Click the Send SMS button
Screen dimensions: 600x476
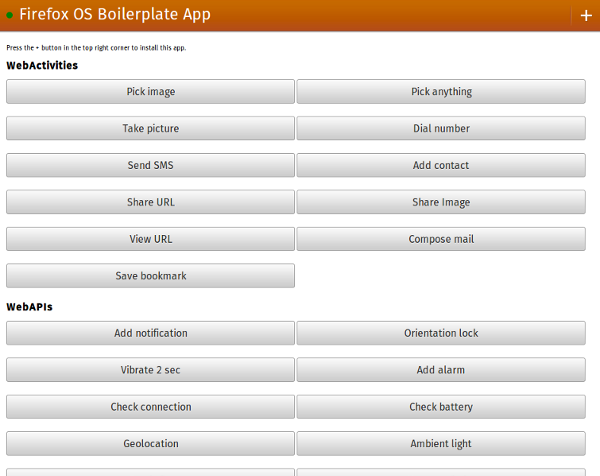point(150,166)
